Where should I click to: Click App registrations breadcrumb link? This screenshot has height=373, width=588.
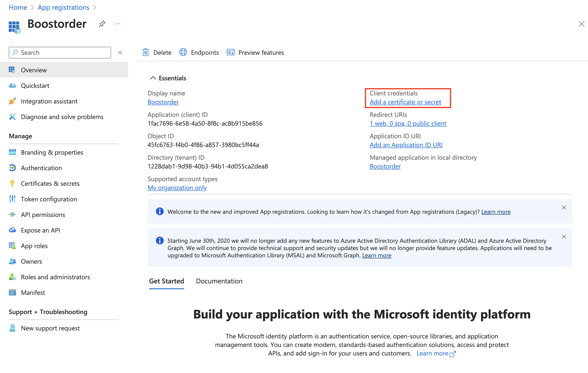[64, 7]
